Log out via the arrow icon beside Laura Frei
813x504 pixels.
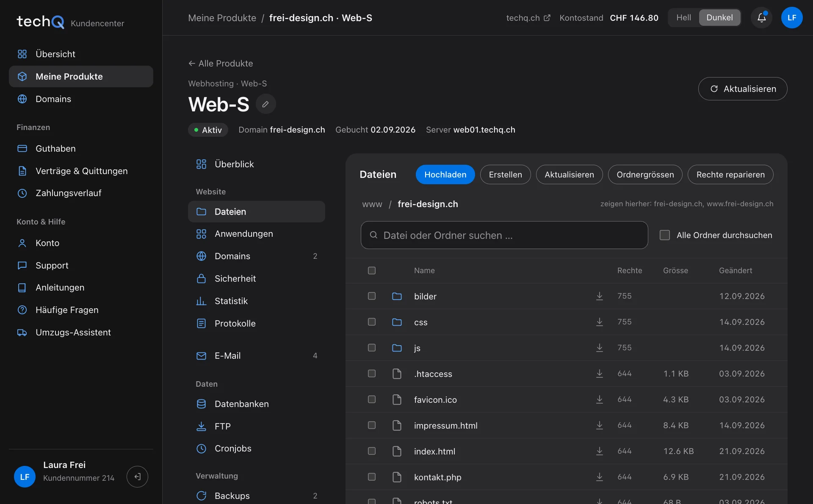click(137, 476)
